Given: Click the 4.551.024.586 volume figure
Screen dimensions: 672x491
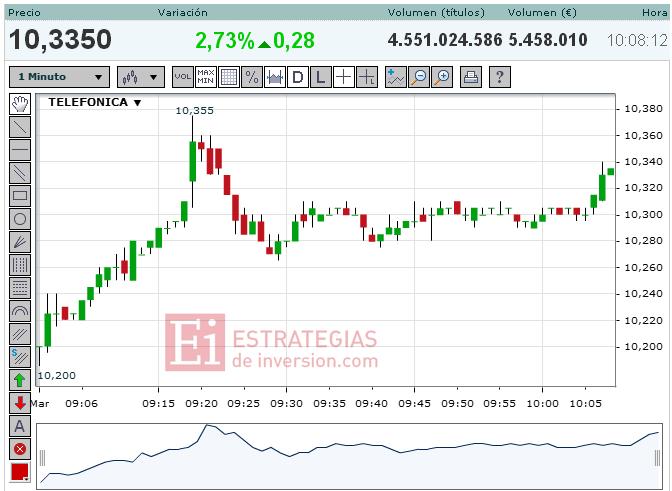Looking at the screenshot, I should coord(445,40).
